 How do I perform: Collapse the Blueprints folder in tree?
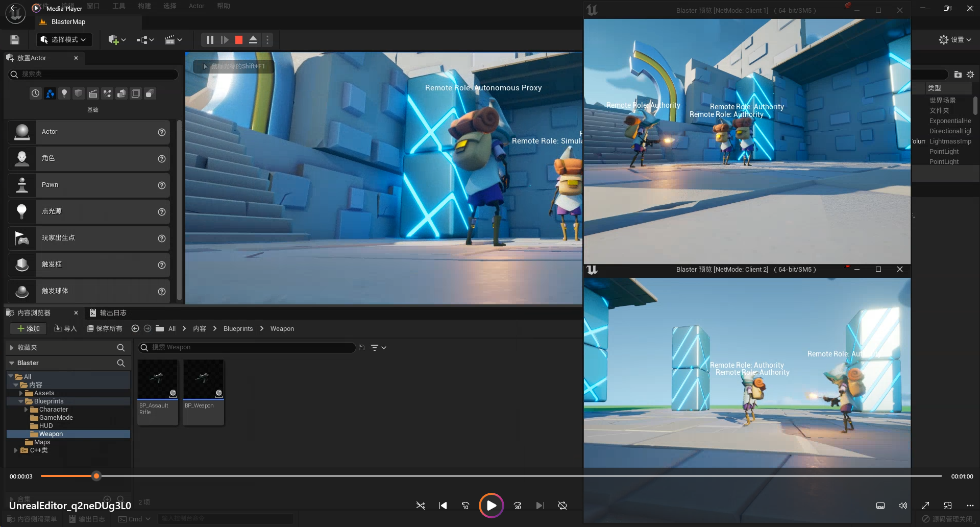click(21, 401)
